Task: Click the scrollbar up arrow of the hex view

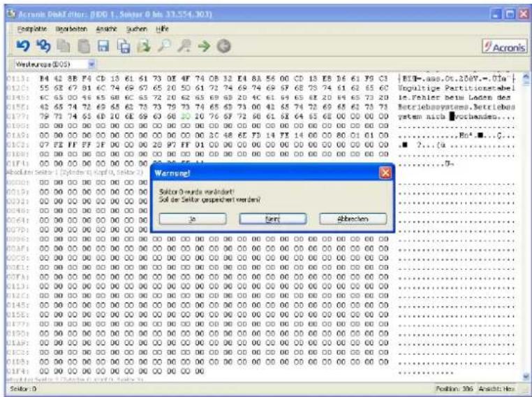Action: click(526, 77)
